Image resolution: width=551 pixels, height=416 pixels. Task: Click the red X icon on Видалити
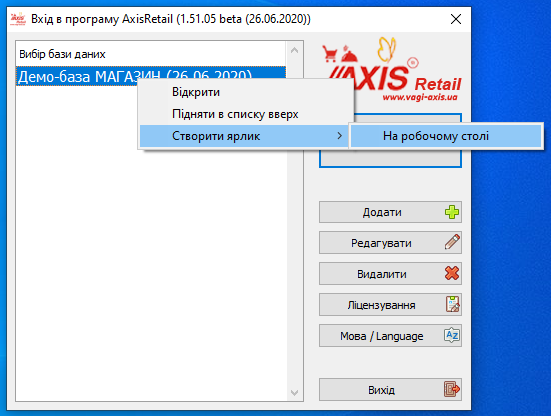(x=452, y=273)
